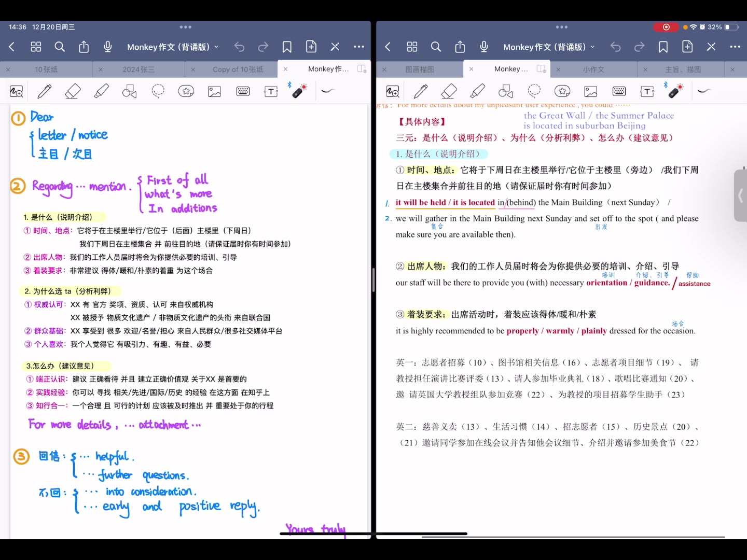
Task: Select the Eraser tool in right window
Action: pos(449,92)
